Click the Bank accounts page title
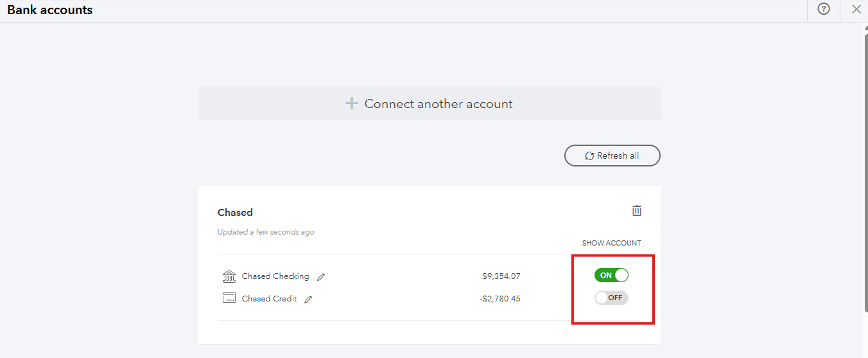This screenshot has width=868, height=358. coord(50,10)
